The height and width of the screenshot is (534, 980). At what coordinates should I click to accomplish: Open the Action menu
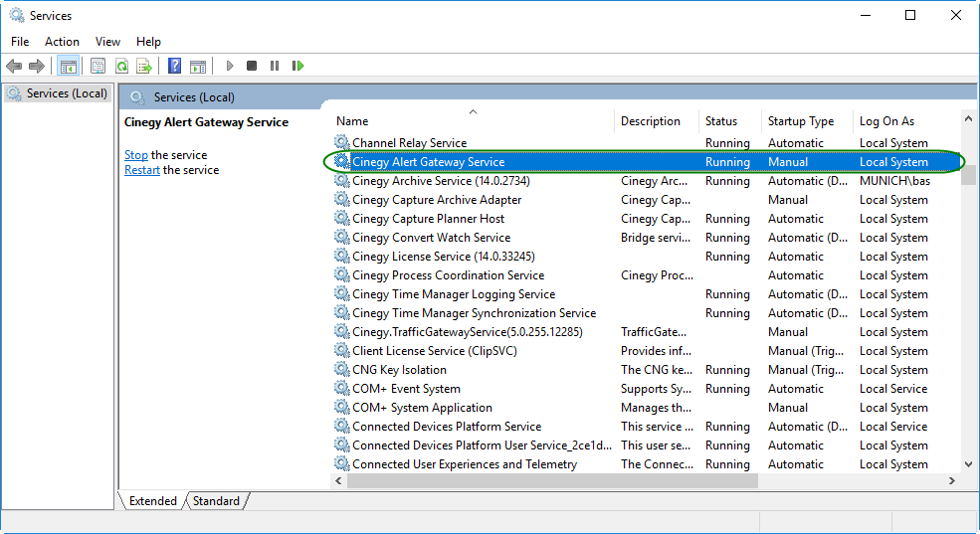(x=62, y=41)
